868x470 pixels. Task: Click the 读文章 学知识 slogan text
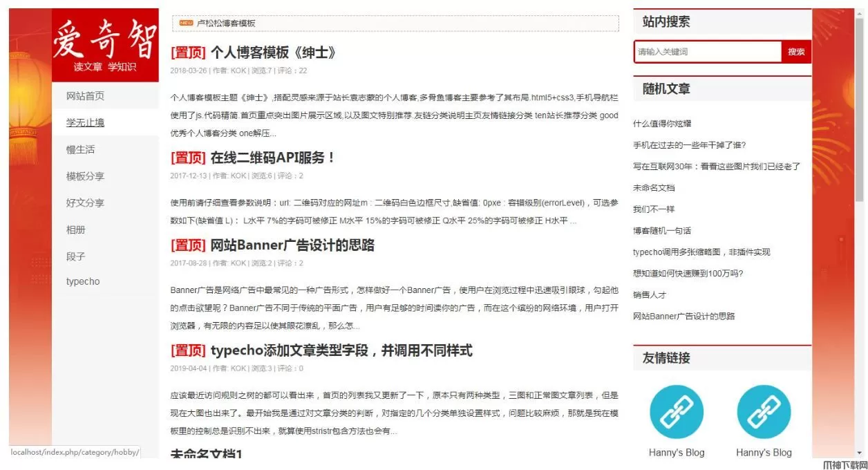point(105,67)
